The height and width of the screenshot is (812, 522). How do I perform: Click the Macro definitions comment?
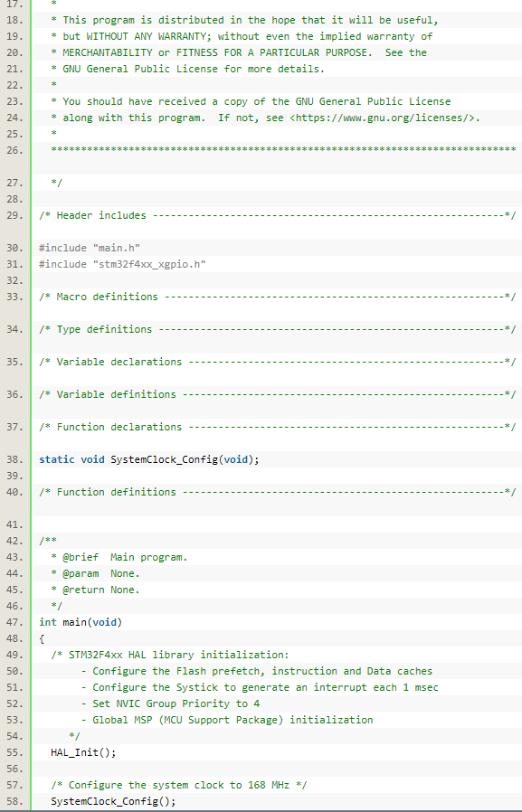tap(278, 297)
